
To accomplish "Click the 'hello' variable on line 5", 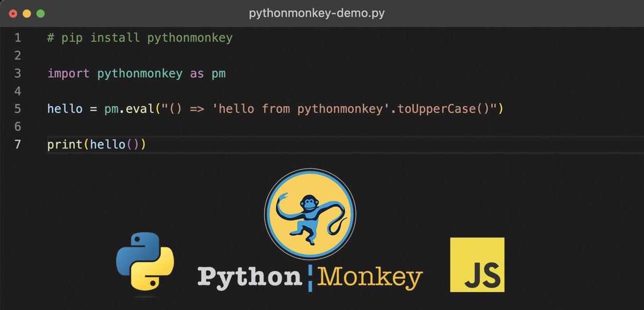I will (x=65, y=109).
